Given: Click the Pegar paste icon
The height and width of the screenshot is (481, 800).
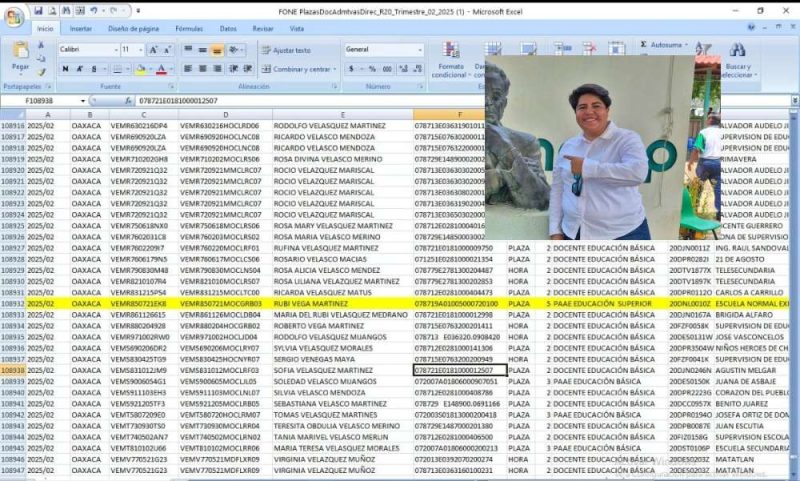Looking at the screenshot, I should [20, 53].
